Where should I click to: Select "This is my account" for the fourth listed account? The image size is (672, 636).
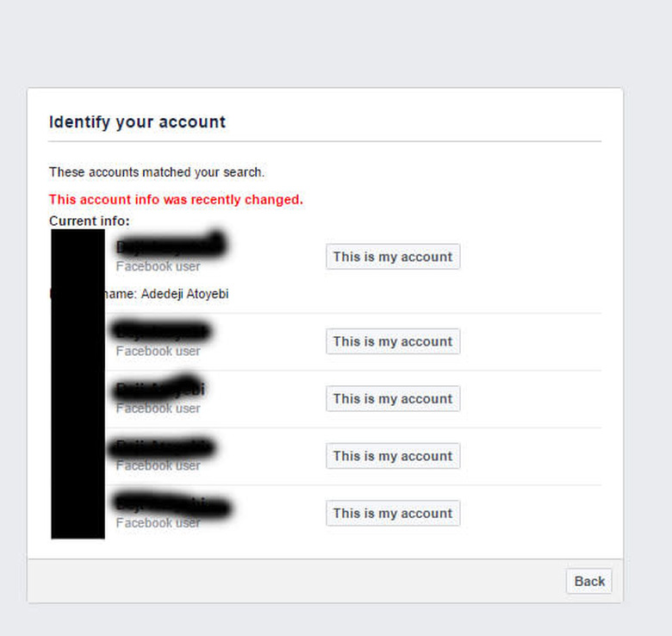click(393, 456)
